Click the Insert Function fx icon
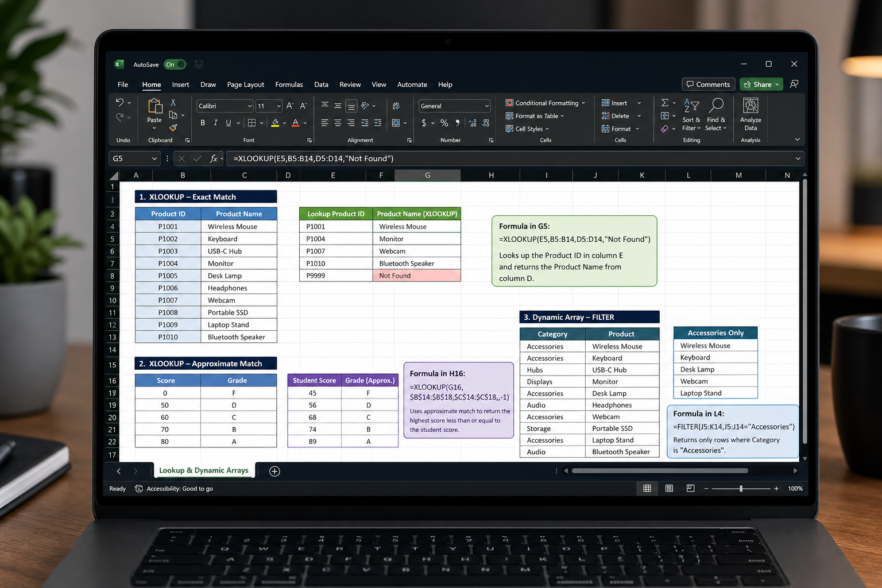 coord(214,158)
